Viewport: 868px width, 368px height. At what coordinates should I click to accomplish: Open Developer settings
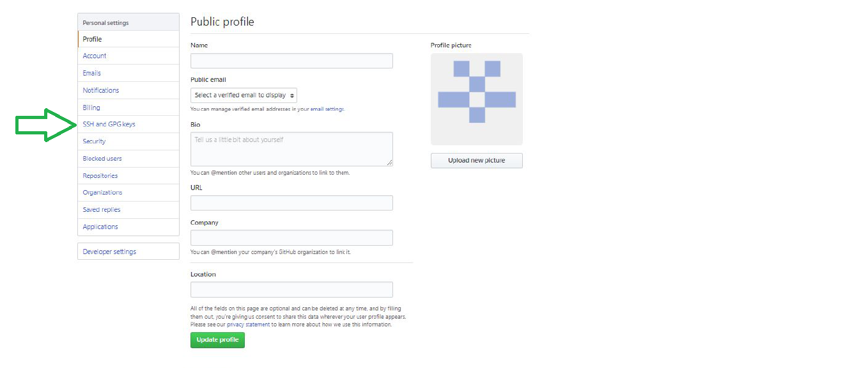109,252
